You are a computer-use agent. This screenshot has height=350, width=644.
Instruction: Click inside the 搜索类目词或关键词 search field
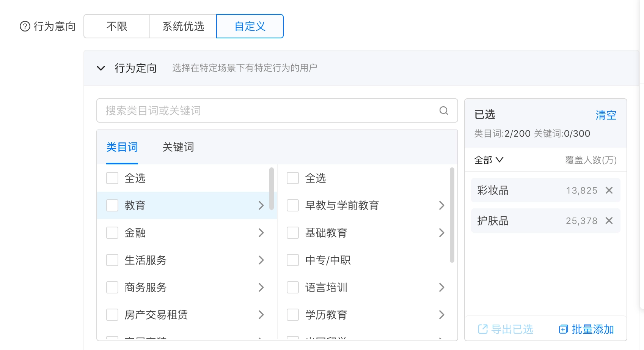coord(228,110)
